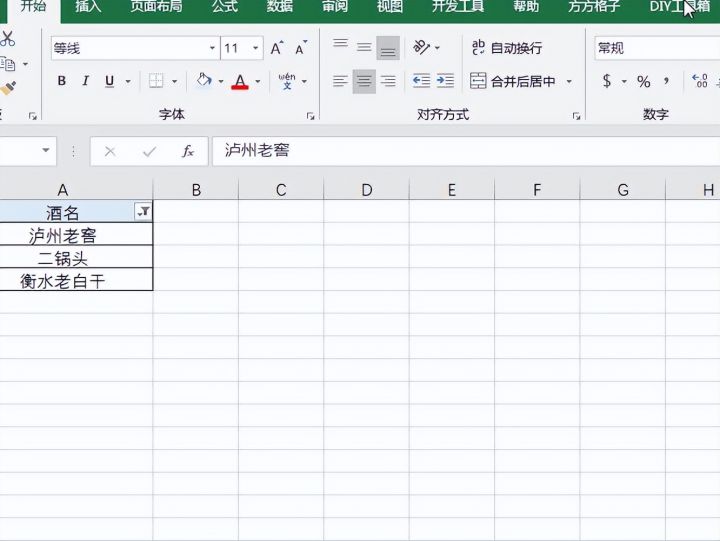Open borders dropdown arrow
The image size is (720, 541).
pos(174,82)
